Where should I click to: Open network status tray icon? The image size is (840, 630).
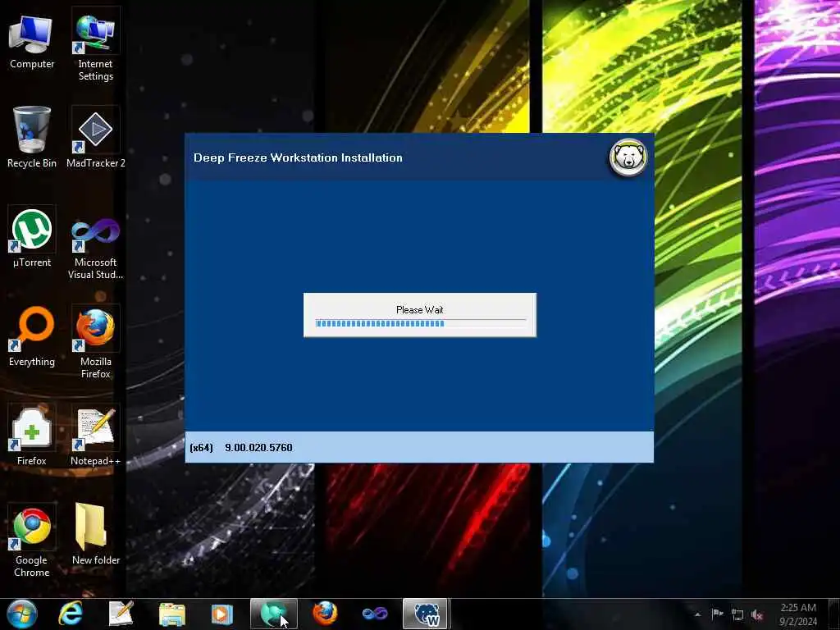coord(737,614)
